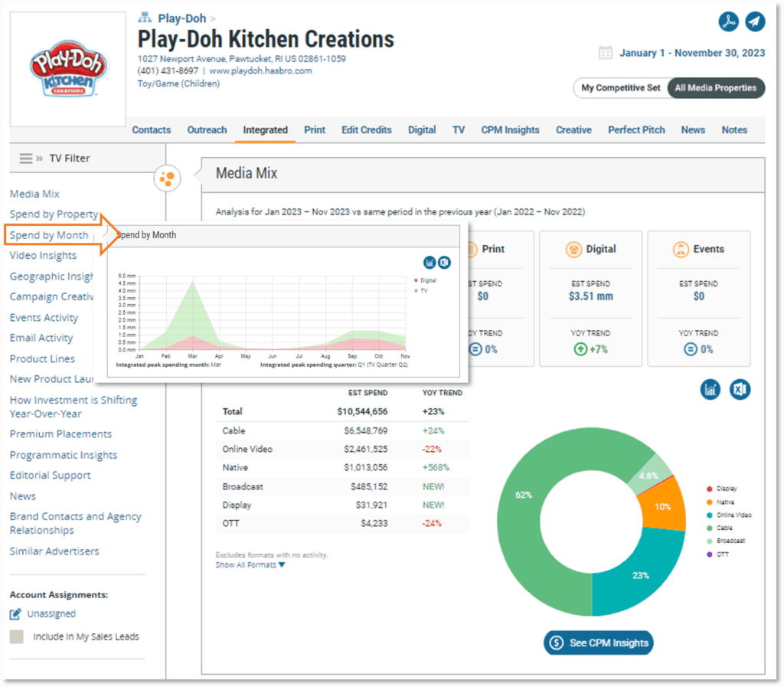This screenshot has width=784, height=687.
Task: Select the Notes tab
Action: coord(734,130)
